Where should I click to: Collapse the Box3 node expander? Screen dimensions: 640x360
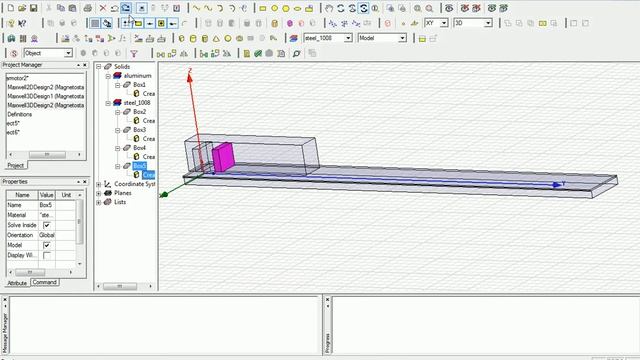[118, 130]
